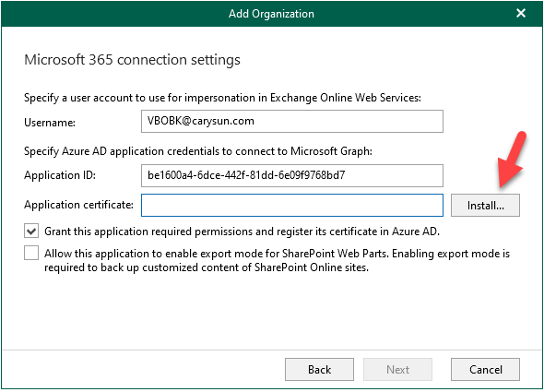This screenshot has width=544, height=392.
Task: Go Back to the previous wizard step
Action: click(319, 370)
